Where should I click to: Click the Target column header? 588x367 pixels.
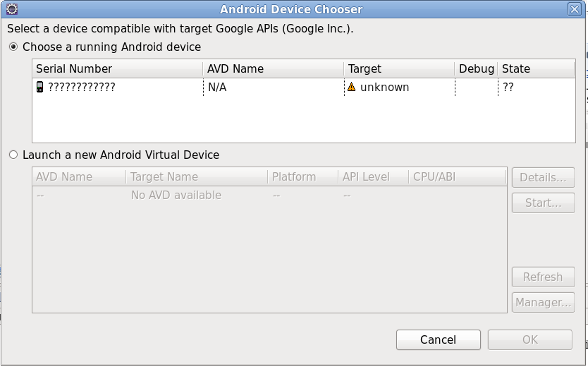tap(399, 68)
